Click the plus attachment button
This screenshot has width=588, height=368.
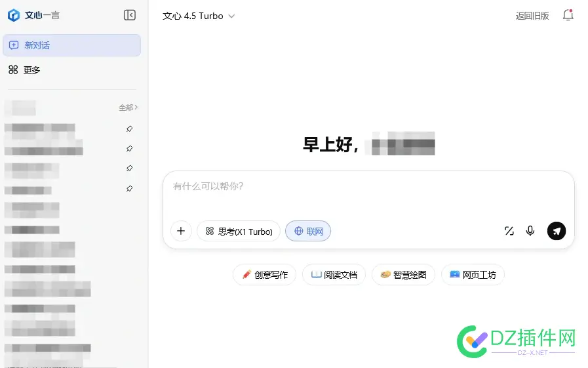point(181,231)
